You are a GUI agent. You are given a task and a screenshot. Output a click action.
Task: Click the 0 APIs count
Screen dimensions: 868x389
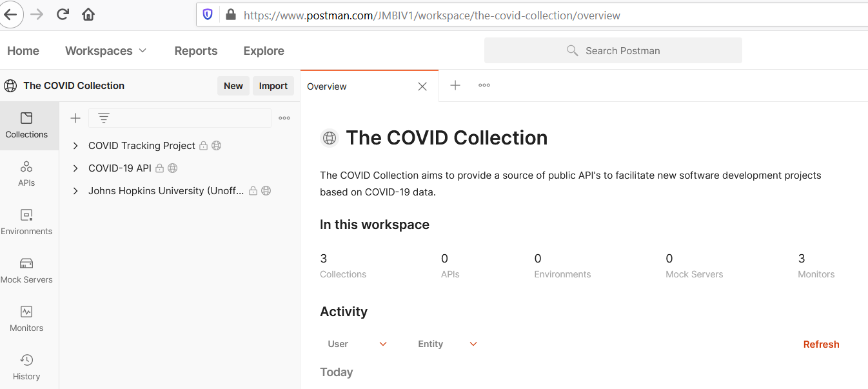[450, 266]
